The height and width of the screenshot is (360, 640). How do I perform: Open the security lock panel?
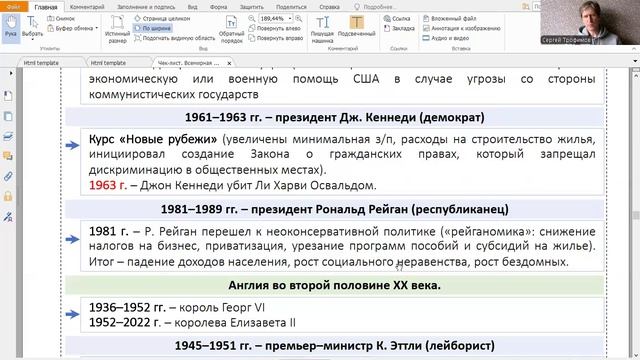[x=8, y=196]
